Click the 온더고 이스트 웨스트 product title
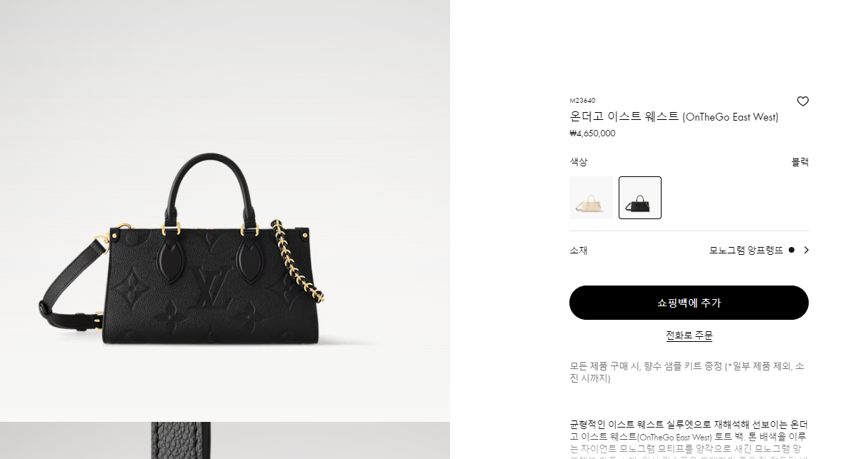This screenshot has height=459, width=868. (674, 117)
